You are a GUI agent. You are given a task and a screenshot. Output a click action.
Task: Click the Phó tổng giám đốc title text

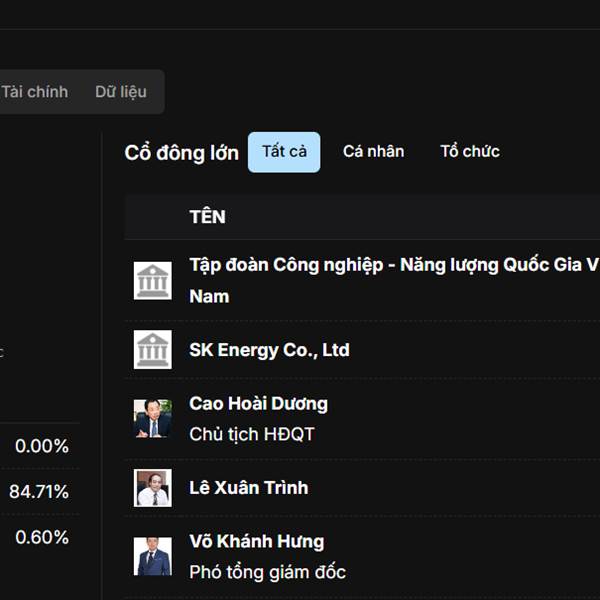pyautogui.click(x=267, y=572)
